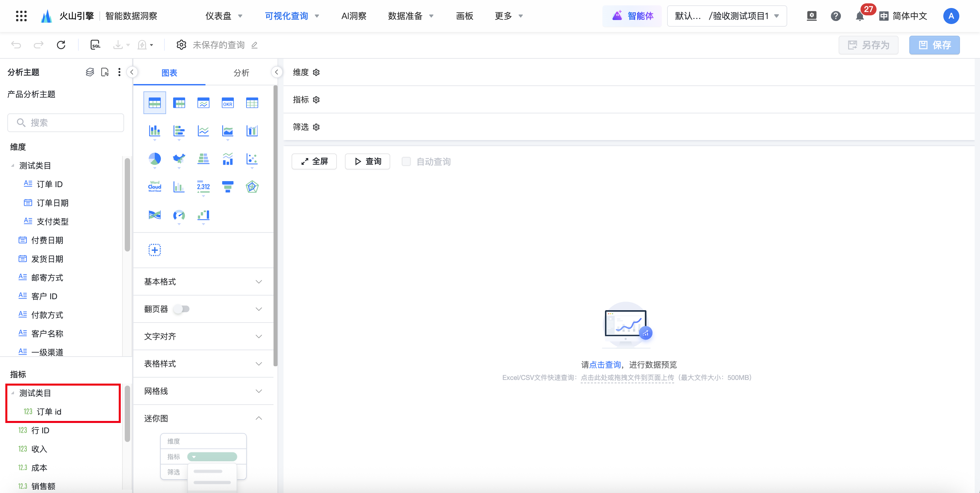
Task: Click the SQL view toolbar icon
Action: (95, 45)
